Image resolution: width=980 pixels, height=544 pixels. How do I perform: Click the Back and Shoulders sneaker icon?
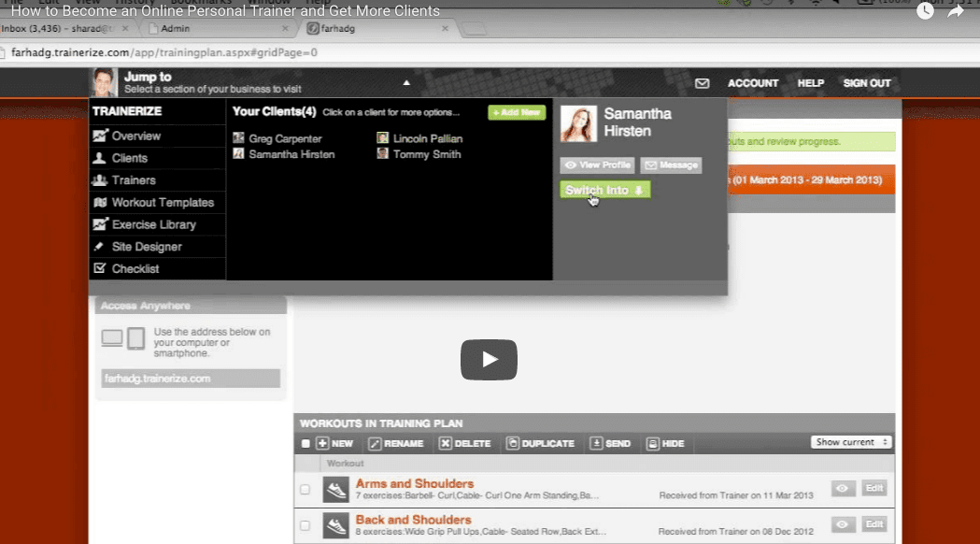point(335,526)
